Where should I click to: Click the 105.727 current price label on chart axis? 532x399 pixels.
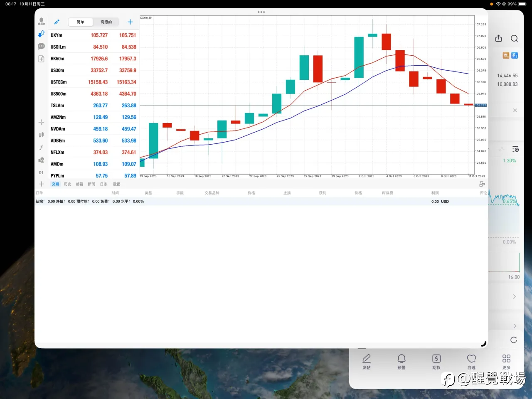[480, 105]
